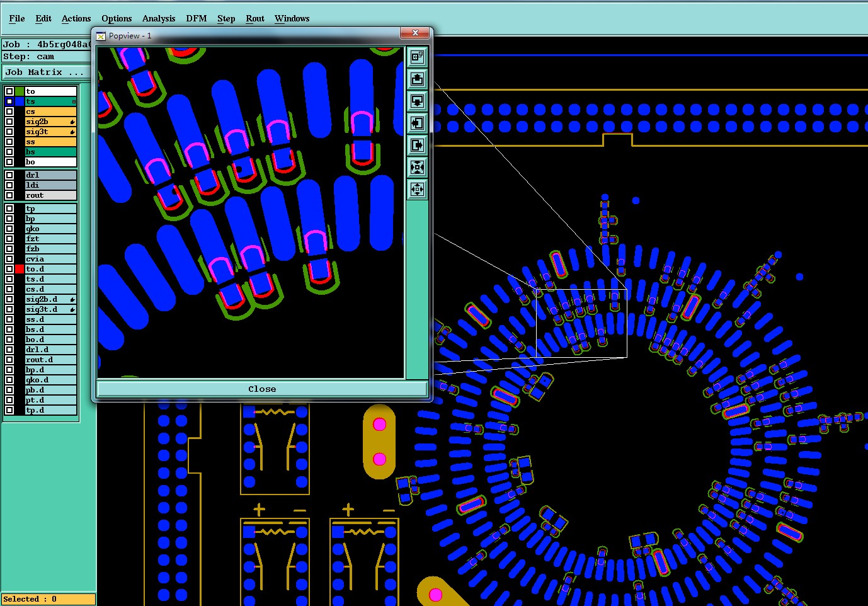
Task: Toggle display checkbox for to.d layer
Action: pos(9,269)
